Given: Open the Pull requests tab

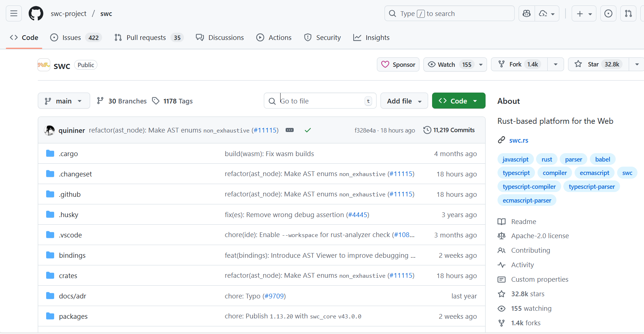Looking at the screenshot, I should coord(149,37).
